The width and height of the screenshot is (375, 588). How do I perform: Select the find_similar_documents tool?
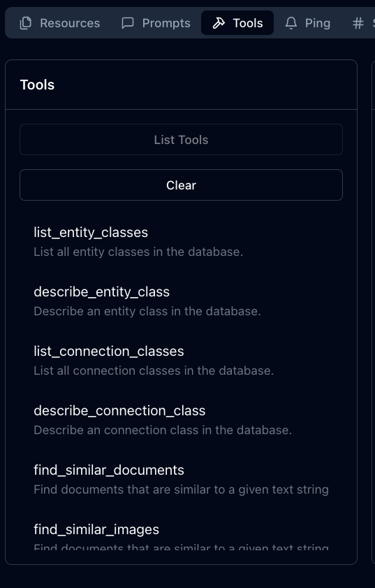[x=181, y=479]
